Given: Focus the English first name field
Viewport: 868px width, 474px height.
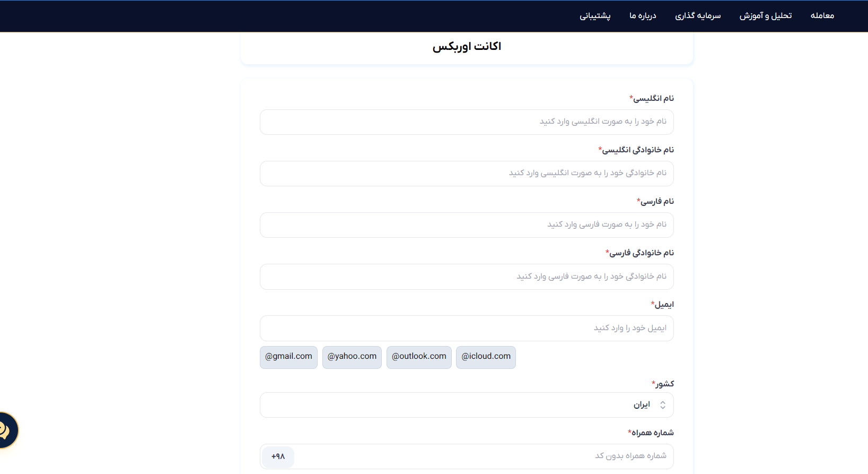Looking at the screenshot, I should [467, 122].
